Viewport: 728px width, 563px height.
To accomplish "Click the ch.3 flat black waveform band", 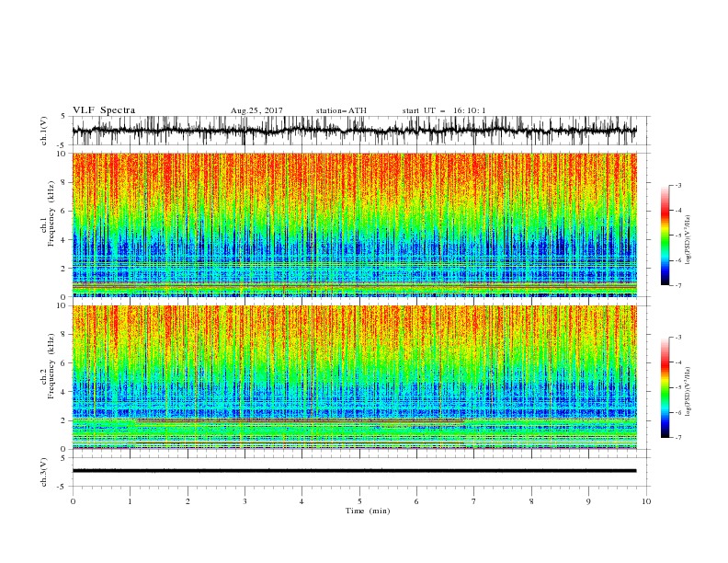I will (354, 471).
